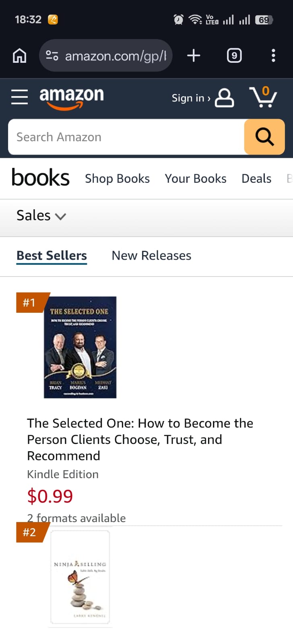Click the account profile icon
The image size is (293, 644).
point(224,98)
